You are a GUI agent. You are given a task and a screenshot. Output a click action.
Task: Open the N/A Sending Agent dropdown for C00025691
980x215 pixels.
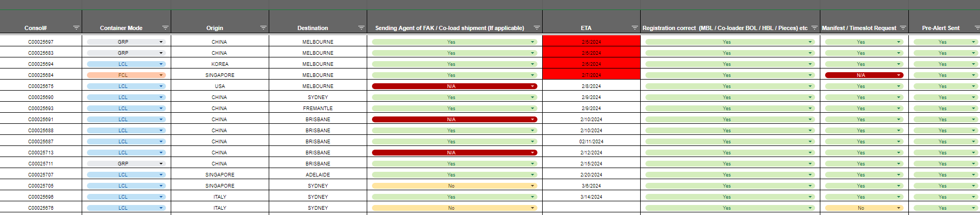455,119
